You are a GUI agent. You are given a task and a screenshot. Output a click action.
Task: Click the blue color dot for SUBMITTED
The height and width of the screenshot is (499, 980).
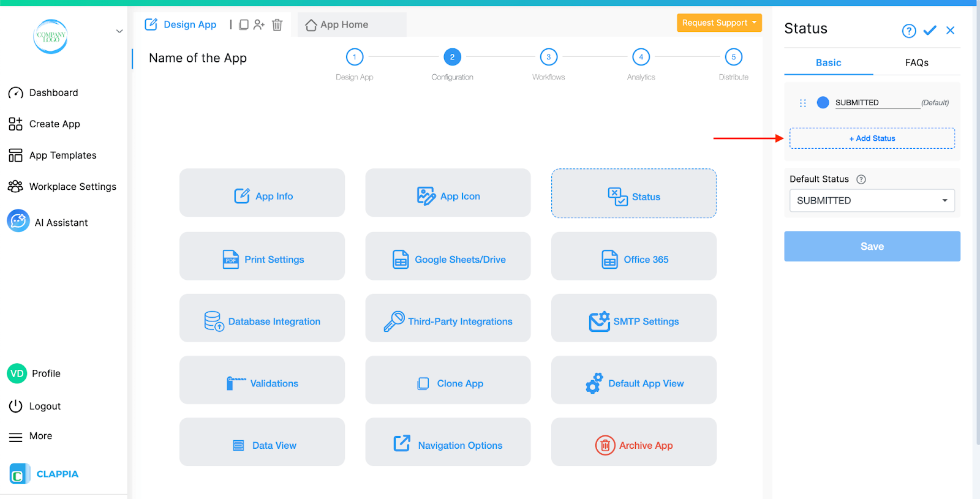coord(823,102)
